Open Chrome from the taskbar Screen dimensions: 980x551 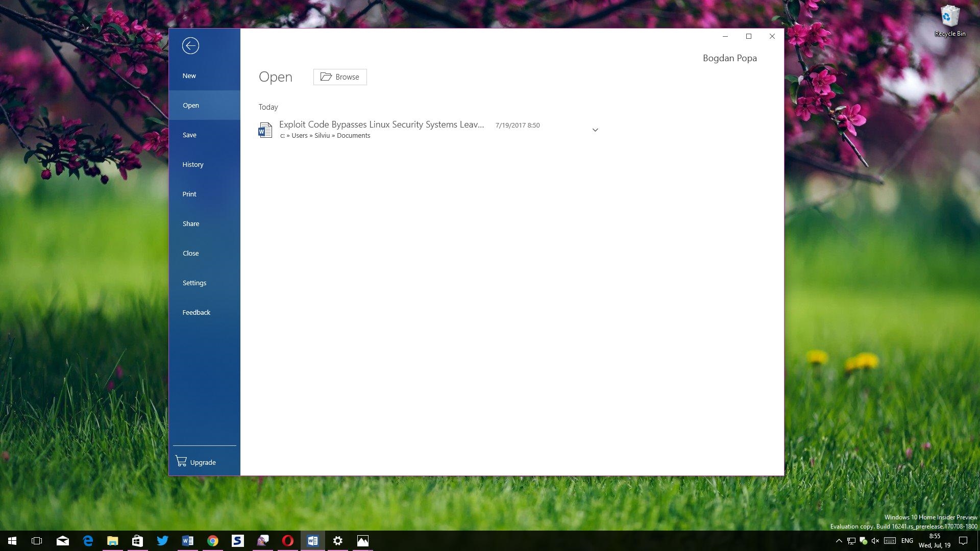tap(212, 541)
